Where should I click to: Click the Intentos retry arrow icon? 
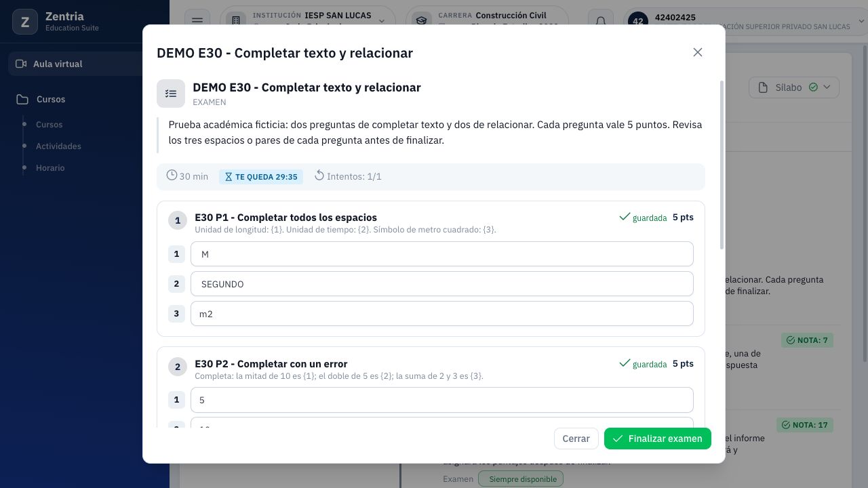pos(319,176)
